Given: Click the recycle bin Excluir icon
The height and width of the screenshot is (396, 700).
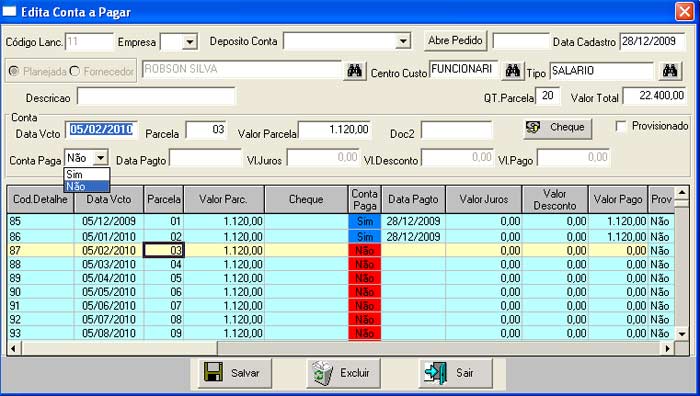Looking at the screenshot, I should pyautogui.click(x=322, y=372).
